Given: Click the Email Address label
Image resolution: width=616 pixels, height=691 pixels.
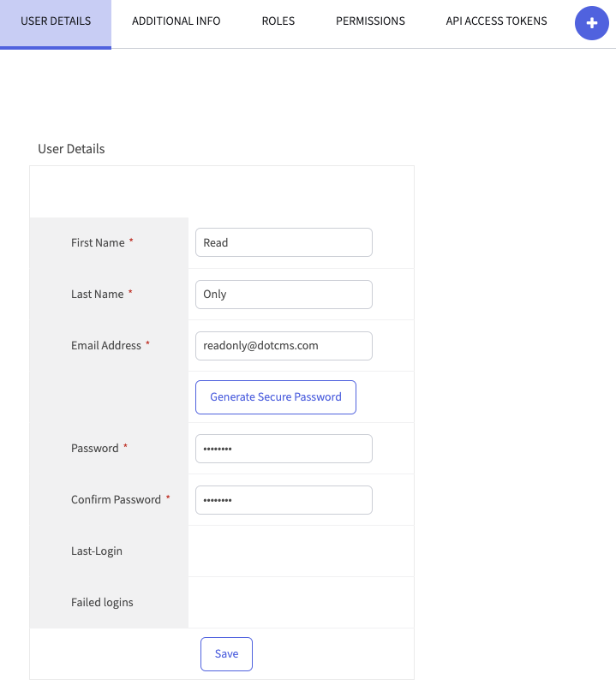Looking at the screenshot, I should 105,345.
